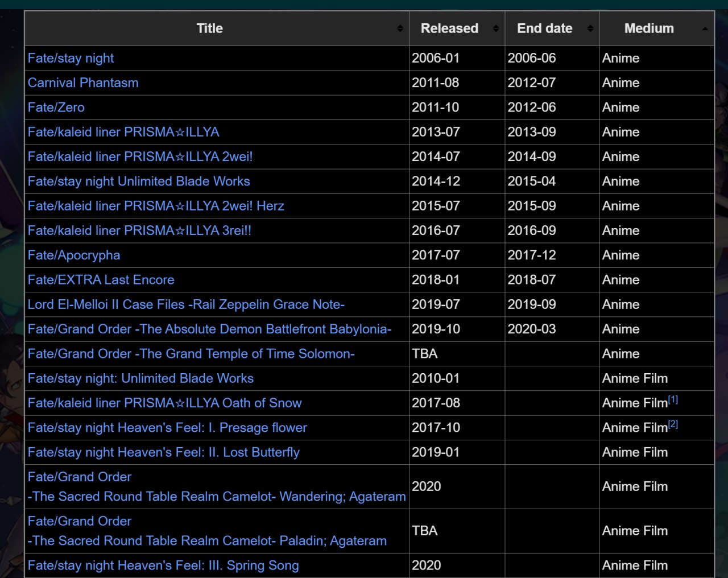Open footnote [2] beside Presage flower
728x578 pixels.
673,424
